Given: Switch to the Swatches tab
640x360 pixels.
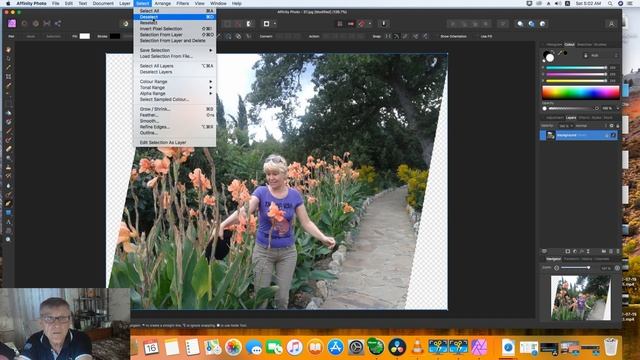Looking at the screenshot, I should pos(584,44).
